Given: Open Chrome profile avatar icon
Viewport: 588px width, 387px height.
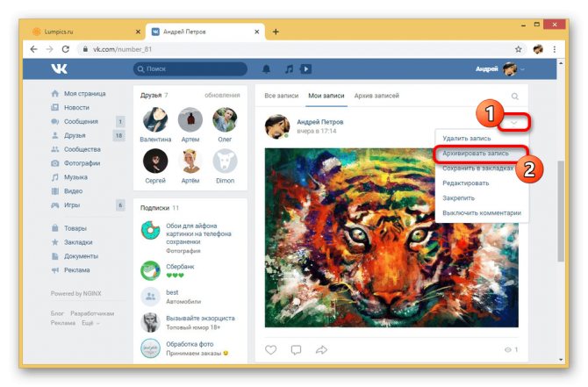Looking at the screenshot, I should (538, 49).
